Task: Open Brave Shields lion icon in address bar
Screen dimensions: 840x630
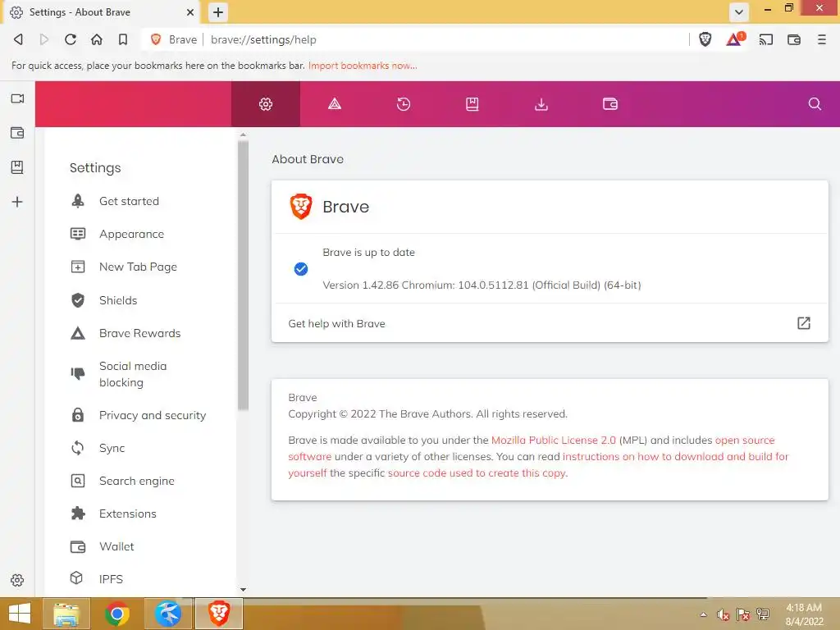Action: 705,39
